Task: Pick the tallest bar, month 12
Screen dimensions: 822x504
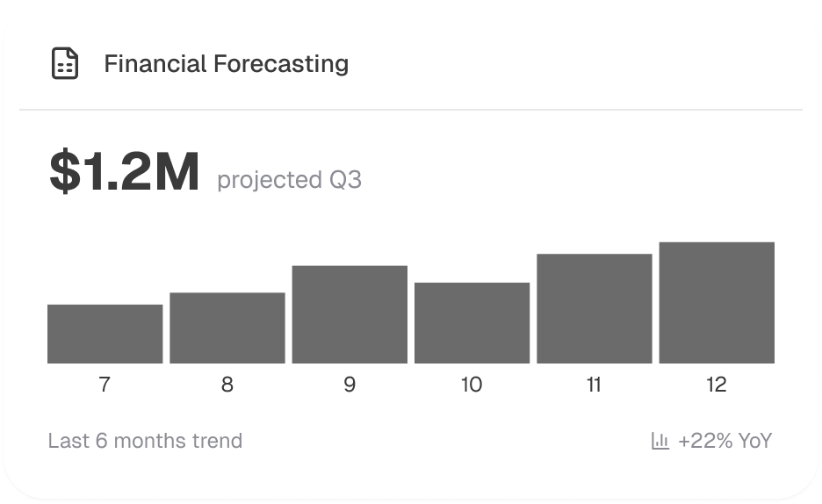Action: 717,303
